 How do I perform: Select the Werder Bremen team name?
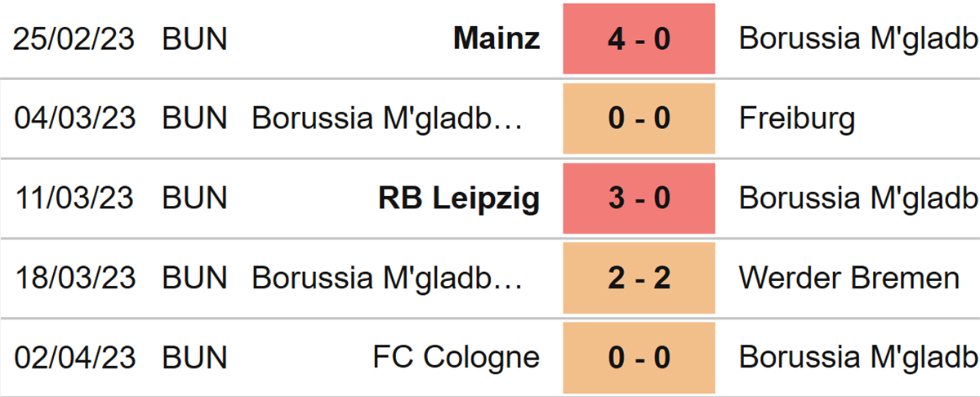click(849, 278)
